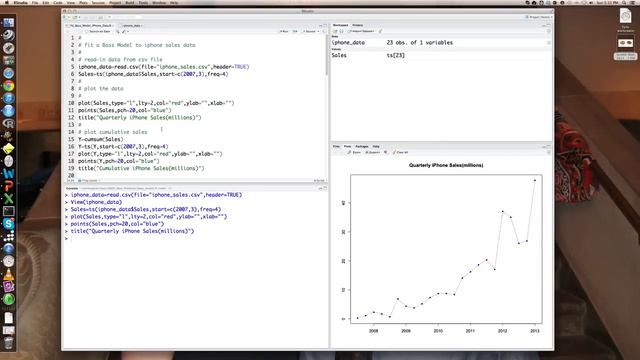The width and height of the screenshot is (640, 360).
Task: Click the refresh icon in Workspace pane
Action: click(549, 31)
